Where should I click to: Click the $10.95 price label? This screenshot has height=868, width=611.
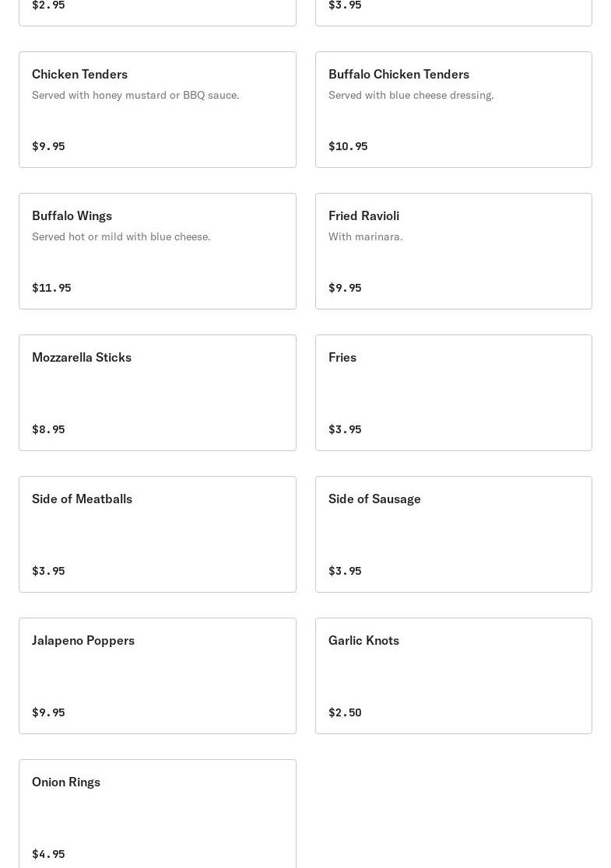coord(348,146)
